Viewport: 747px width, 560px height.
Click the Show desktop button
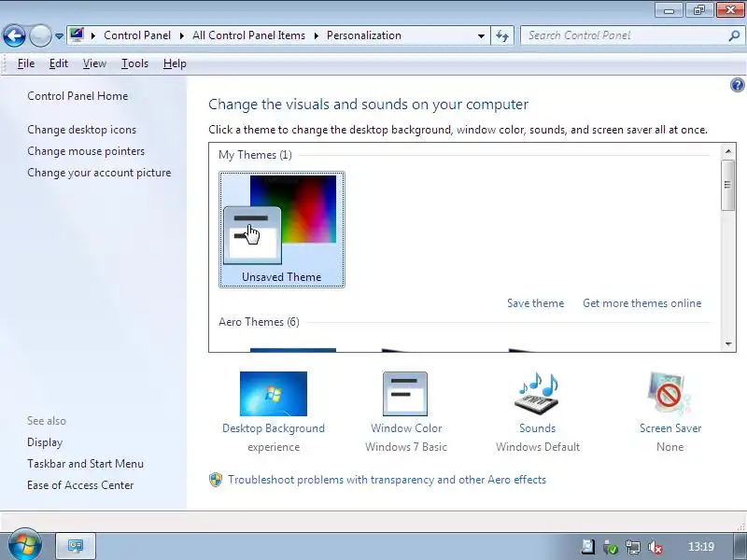[x=739, y=546]
